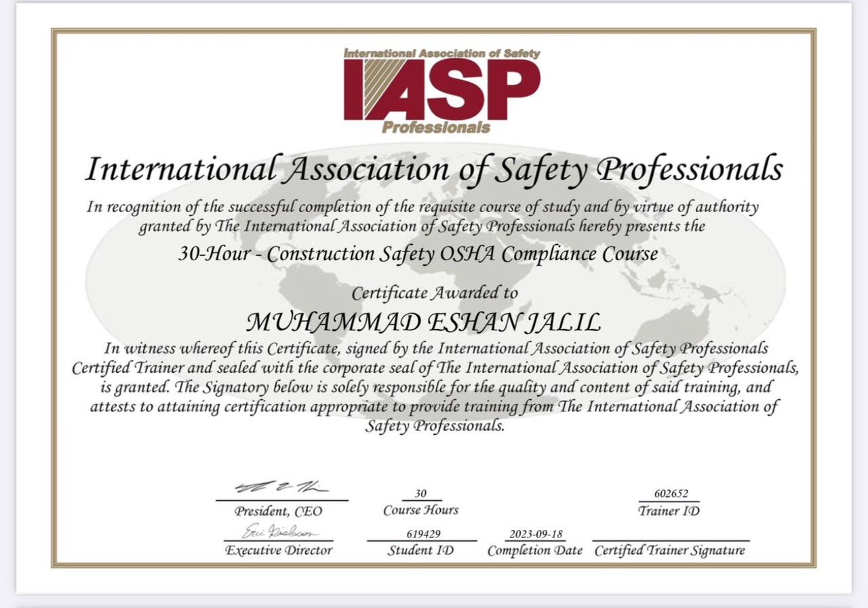Click the line starting 'In witness whereof this Certificate'
This screenshot has width=868, height=608.
(x=436, y=348)
